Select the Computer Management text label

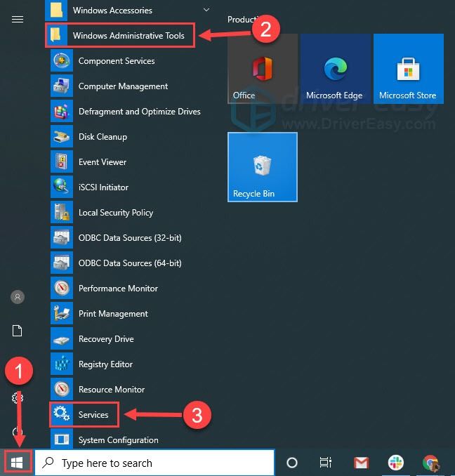click(x=123, y=86)
